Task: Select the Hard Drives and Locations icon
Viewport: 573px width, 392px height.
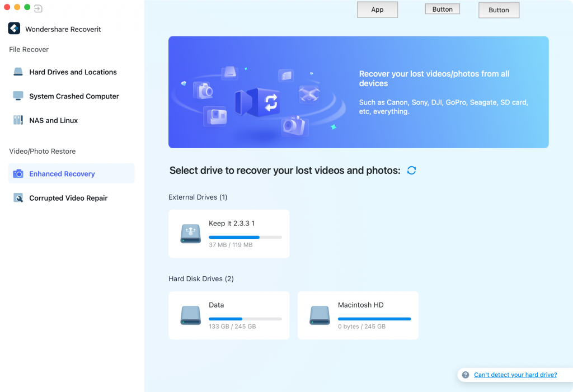Action: click(x=18, y=72)
